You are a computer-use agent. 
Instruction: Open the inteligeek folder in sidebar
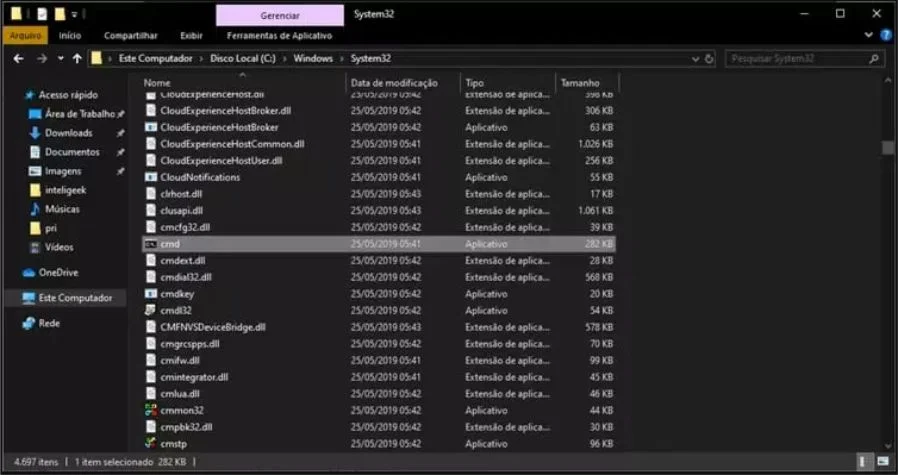coord(65,190)
